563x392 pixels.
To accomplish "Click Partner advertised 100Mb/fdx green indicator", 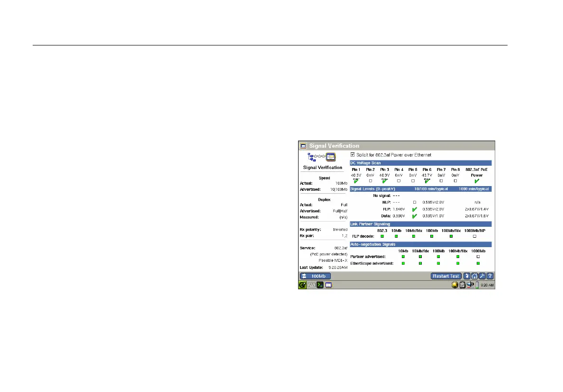I will (458, 257).
